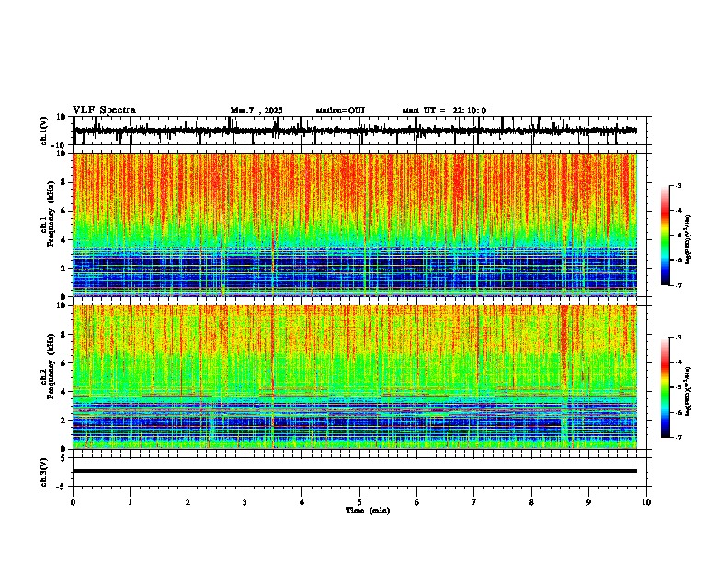Click the time axis tick label "1"
Viewport: 728px width, 563px height.
(x=131, y=502)
